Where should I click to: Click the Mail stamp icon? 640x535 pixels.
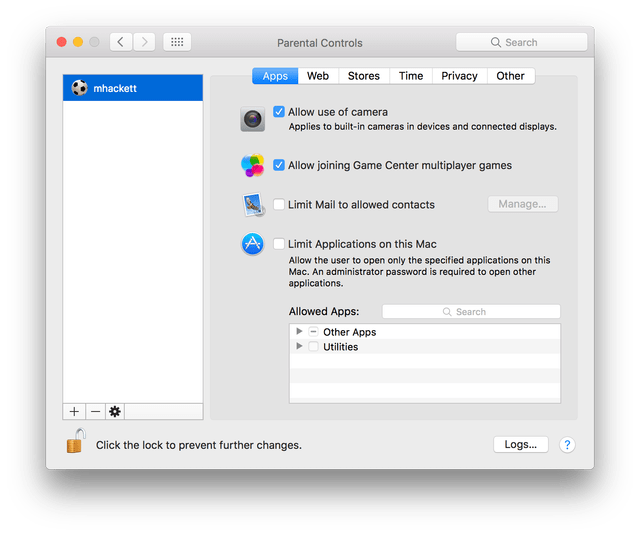(253, 204)
